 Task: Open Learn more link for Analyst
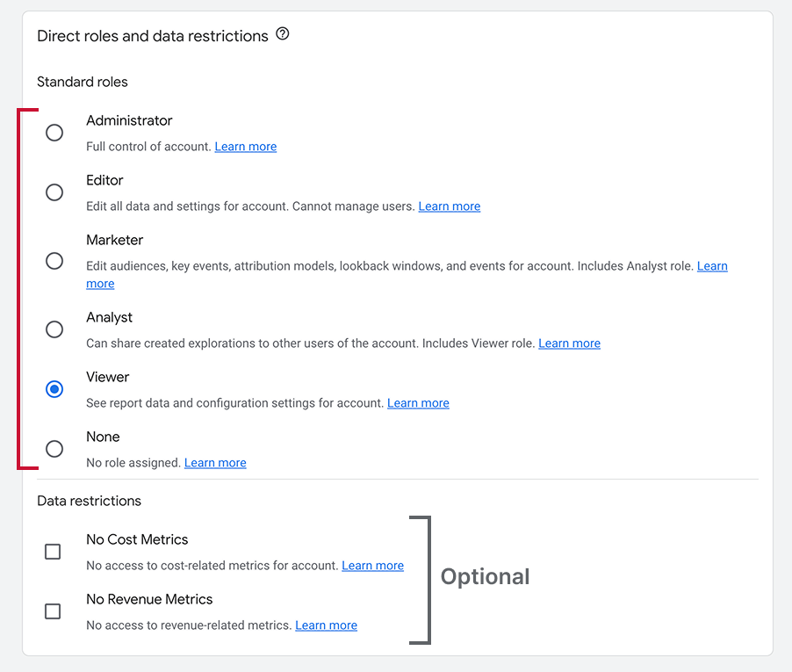tap(570, 343)
